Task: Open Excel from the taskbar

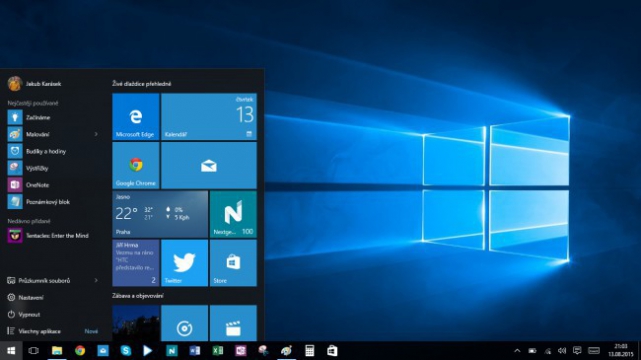Action: tap(217, 351)
